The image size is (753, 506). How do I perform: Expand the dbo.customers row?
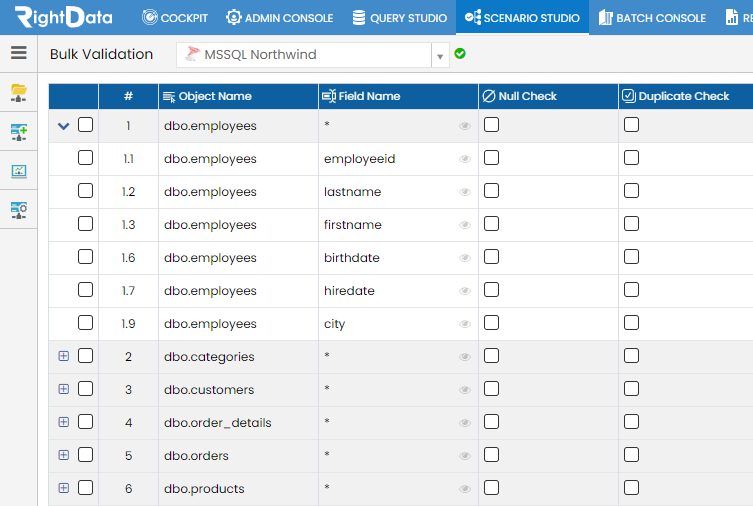(x=63, y=389)
